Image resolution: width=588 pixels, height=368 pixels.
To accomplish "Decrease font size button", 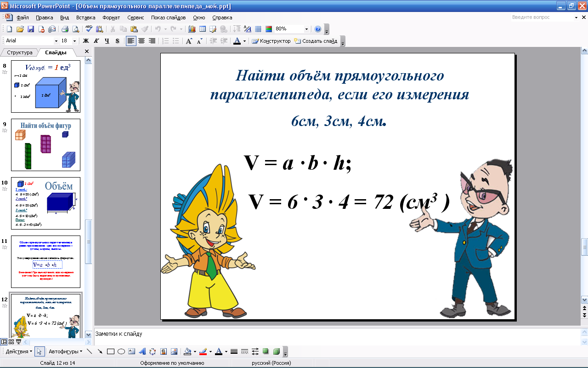I will [x=199, y=41].
